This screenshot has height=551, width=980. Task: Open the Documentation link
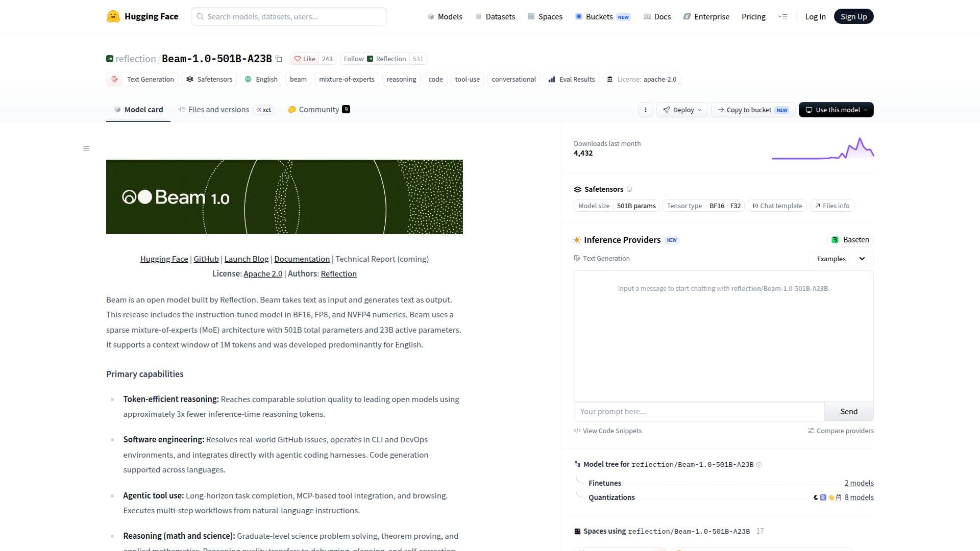(x=302, y=259)
